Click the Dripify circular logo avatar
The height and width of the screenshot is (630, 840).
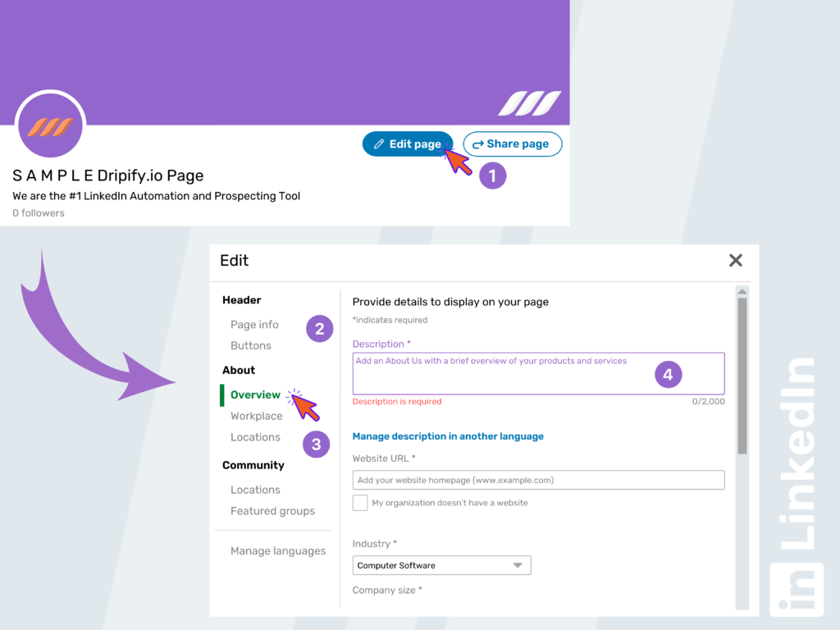click(x=50, y=124)
